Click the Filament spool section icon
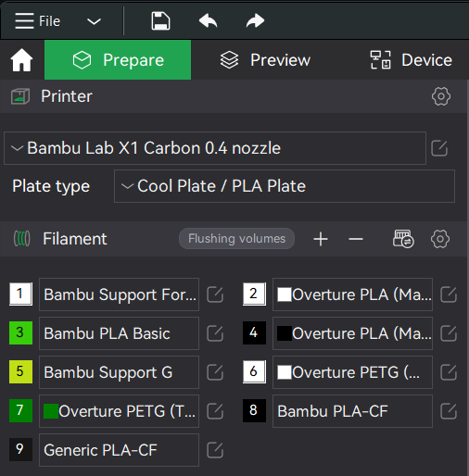Image resolution: width=469 pixels, height=476 pixels. click(x=22, y=239)
